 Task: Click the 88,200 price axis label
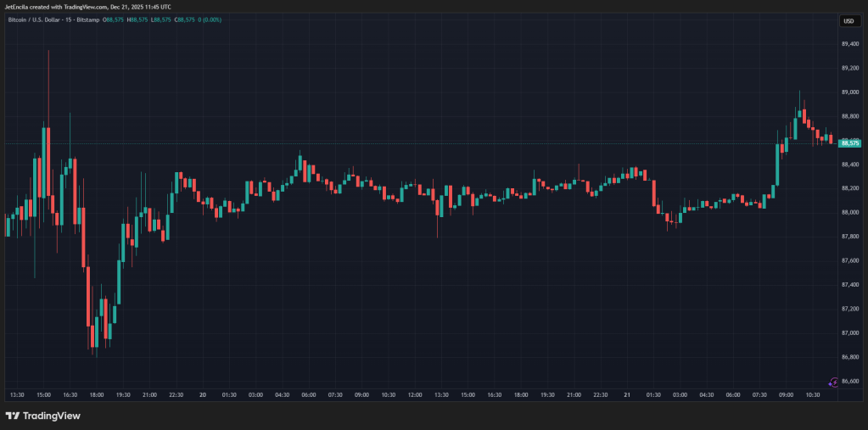click(849, 188)
